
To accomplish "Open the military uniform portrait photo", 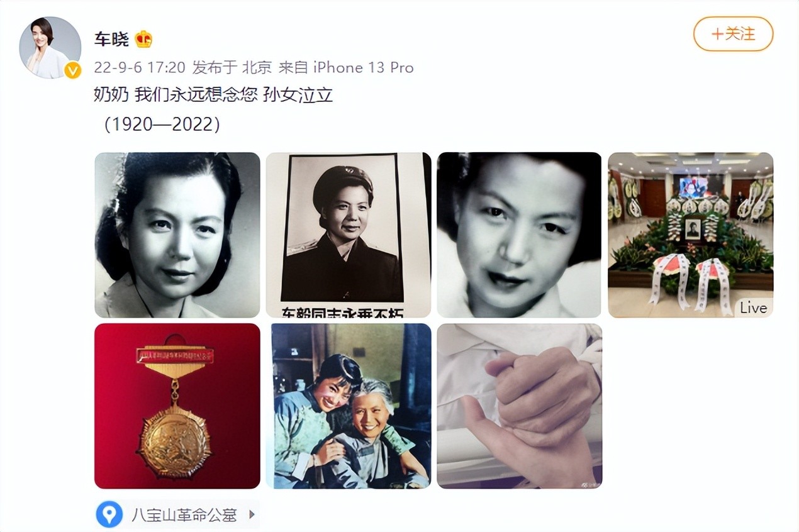I will (349, 235).
